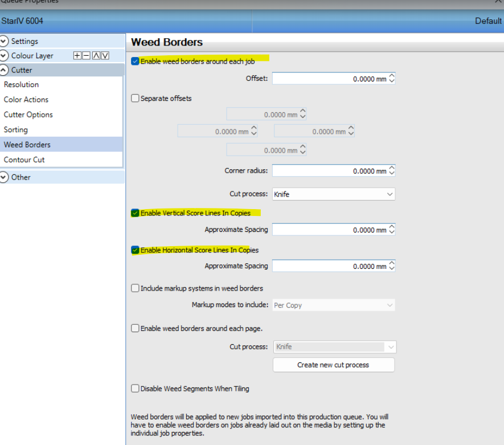Open the page Cut process dropdown
This screenshot has height=445, width=504.
(x=335, y=347)
